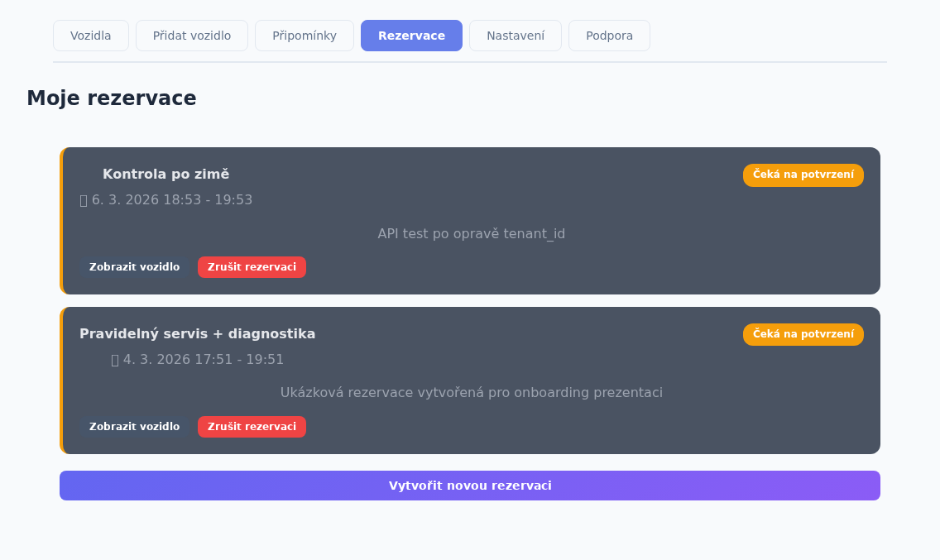Screen dimensions: 940x560
Task: Open the Podpora tab
Action: [x=609, y=36]
